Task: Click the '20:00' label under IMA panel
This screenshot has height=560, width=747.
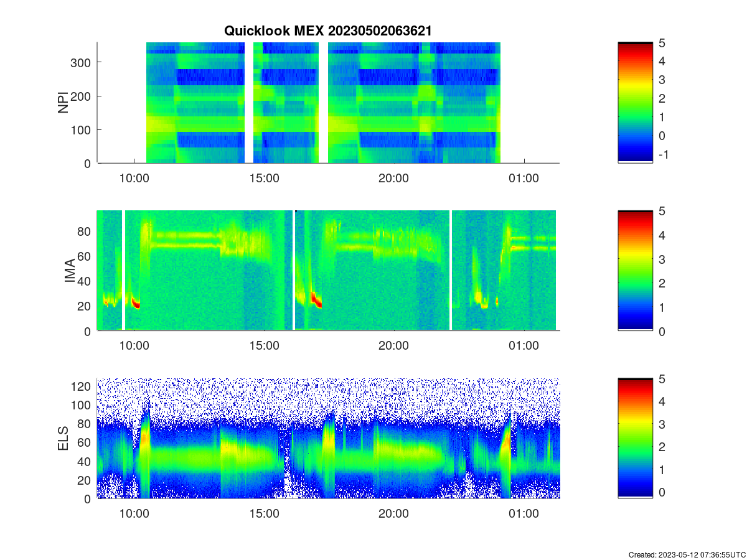Action: coord(393,345)
